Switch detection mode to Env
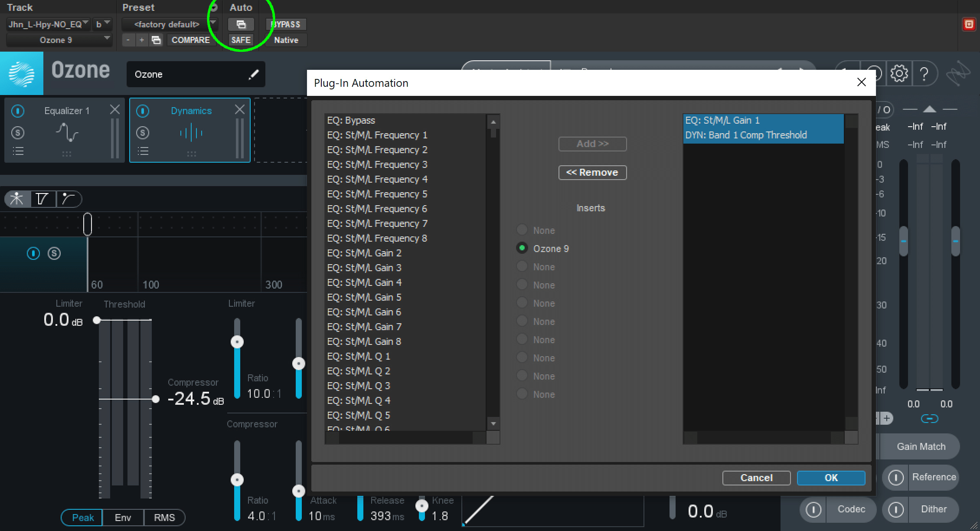The image size is (980, 531). (x=123, y=518)
